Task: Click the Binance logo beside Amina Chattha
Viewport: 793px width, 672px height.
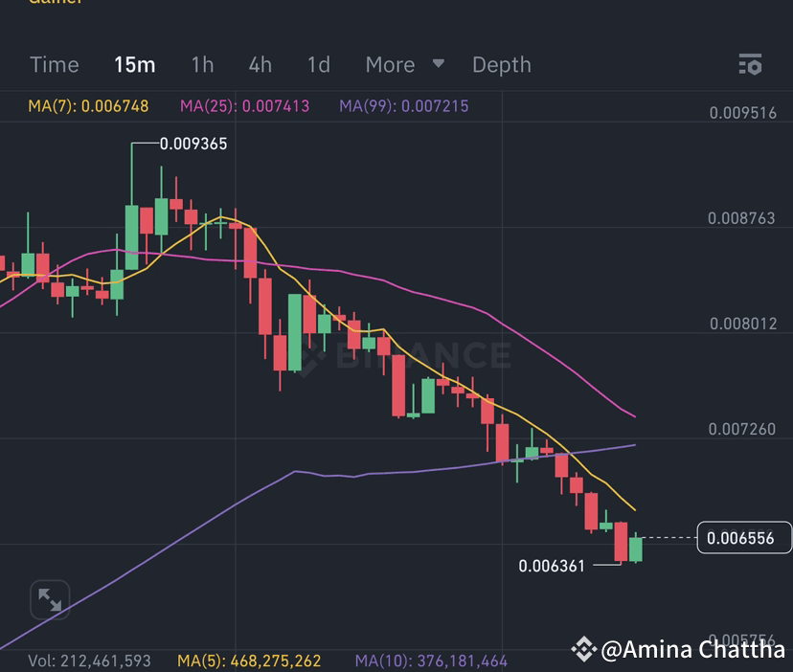Action: (x=583, y=649)
